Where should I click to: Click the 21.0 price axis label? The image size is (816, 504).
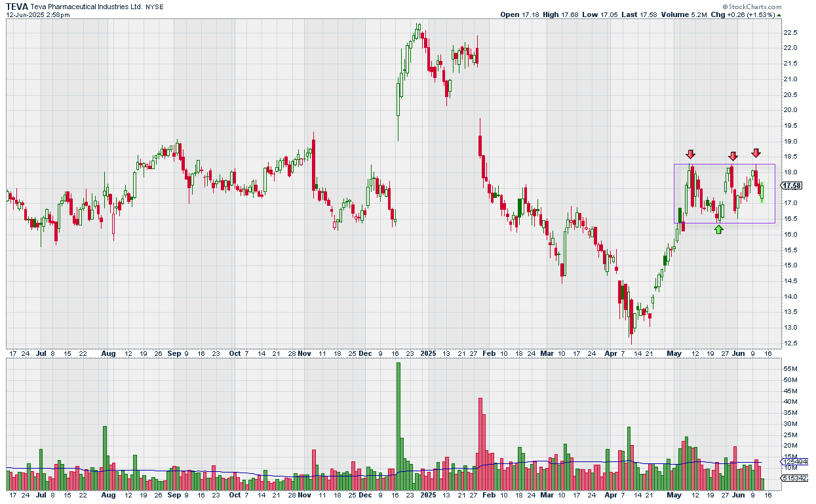coord(790,79)
